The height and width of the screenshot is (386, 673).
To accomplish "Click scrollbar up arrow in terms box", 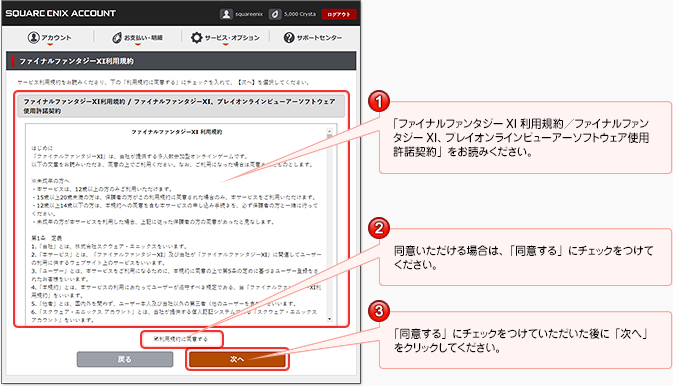I will coord(330,131).
